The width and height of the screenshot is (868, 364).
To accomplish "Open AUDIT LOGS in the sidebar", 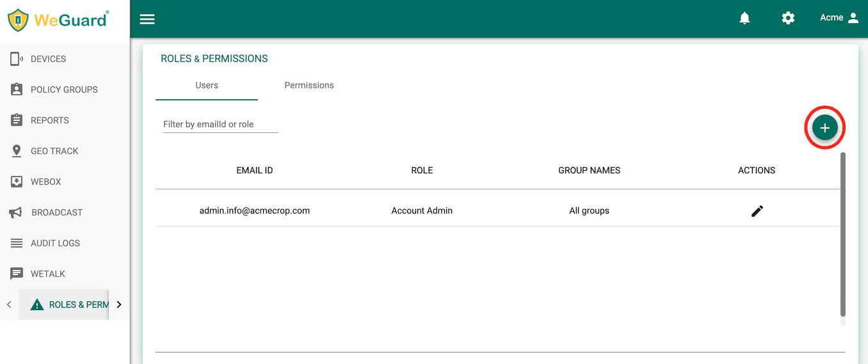I will point(64,243).
